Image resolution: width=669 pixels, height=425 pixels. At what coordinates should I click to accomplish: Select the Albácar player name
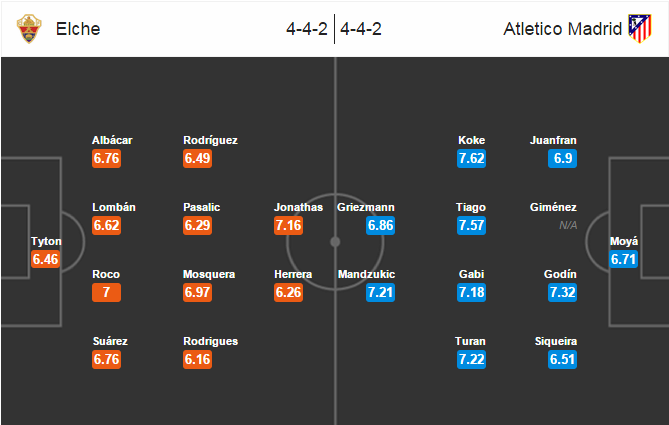[x=112, y=140]
